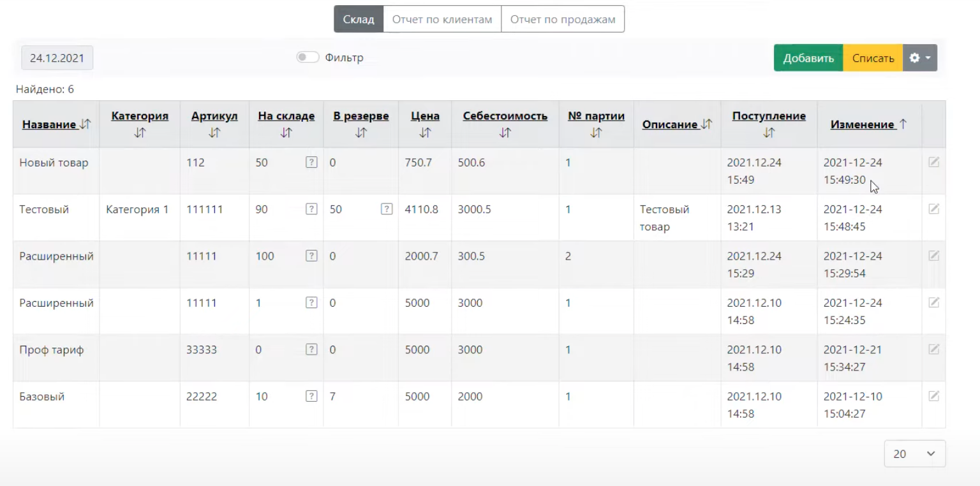
Task: Click sort arrows under Себестоимость header
Action: (505, 133)
